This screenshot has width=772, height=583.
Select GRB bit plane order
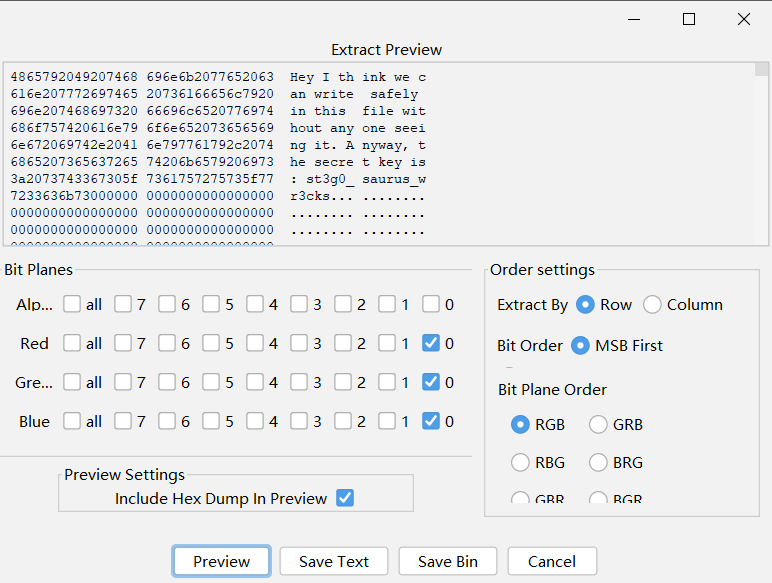point(598,424)
